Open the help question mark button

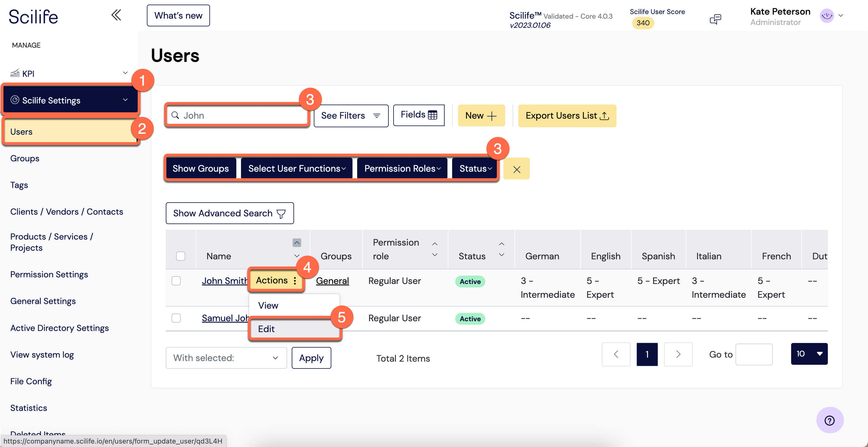[x=829, y=420]
